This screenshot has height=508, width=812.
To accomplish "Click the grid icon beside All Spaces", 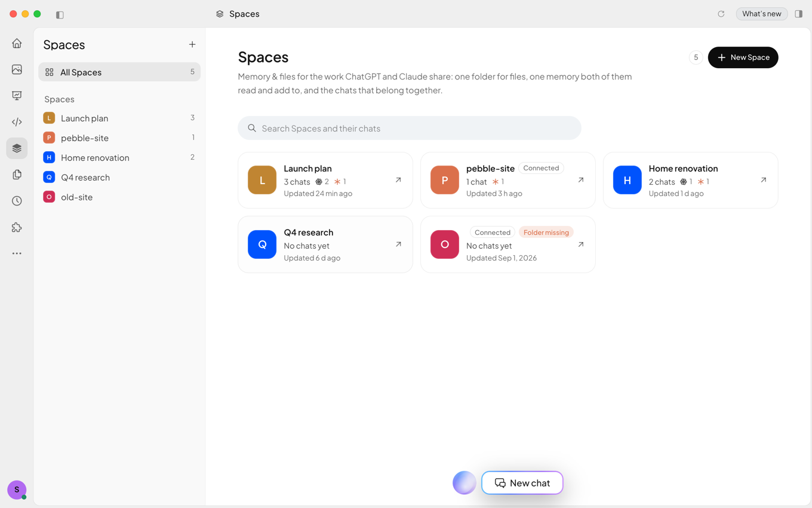I will click(50, 72).
